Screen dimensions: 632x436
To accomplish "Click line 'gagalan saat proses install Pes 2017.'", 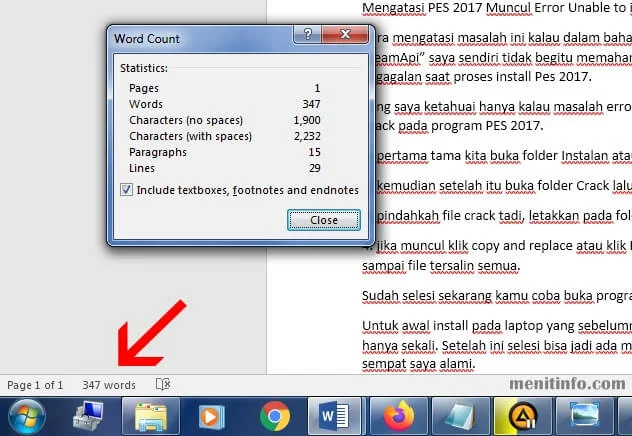I will click(x=484, y=77).
